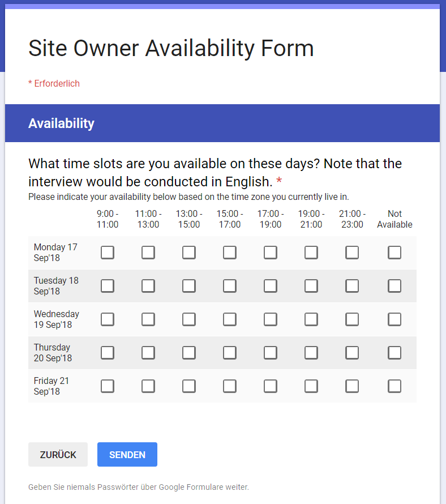Viewport: 446px width, 504px height.
Task: Mark Friday 21 Sep as Not Available
Action: 394,386
